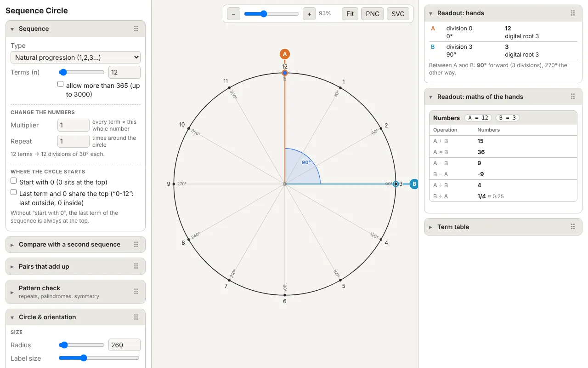Adjust the Radius slider

pyautogui.click(x=82, y=345)
